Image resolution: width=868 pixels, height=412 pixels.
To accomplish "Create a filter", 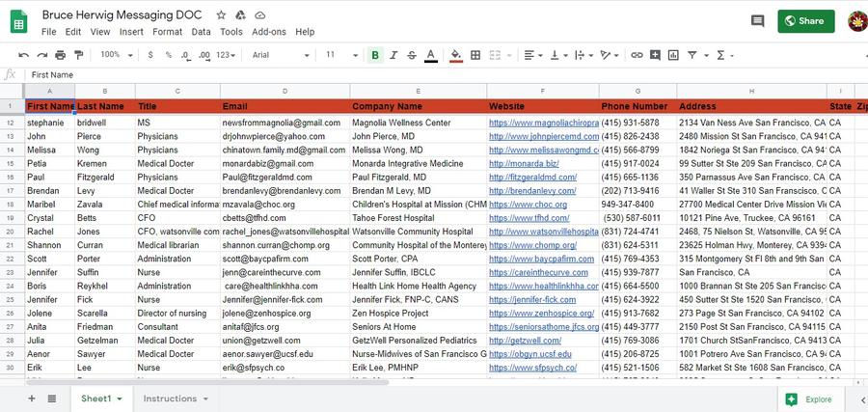I will click(x=692, y=55).
